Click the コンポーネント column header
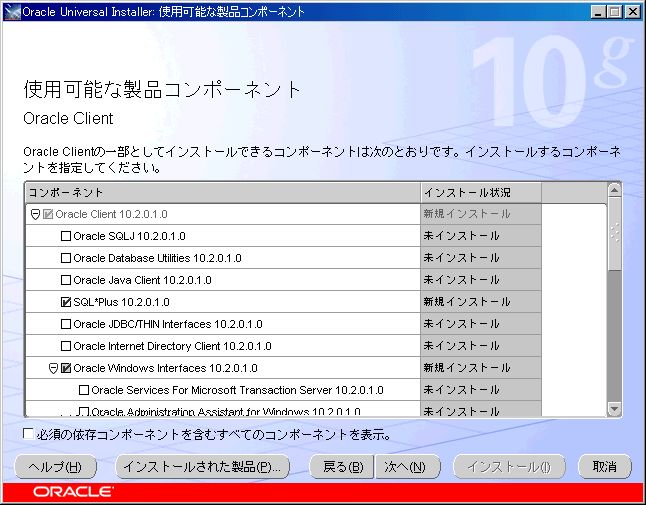646x505 pixels. point(223,192)
